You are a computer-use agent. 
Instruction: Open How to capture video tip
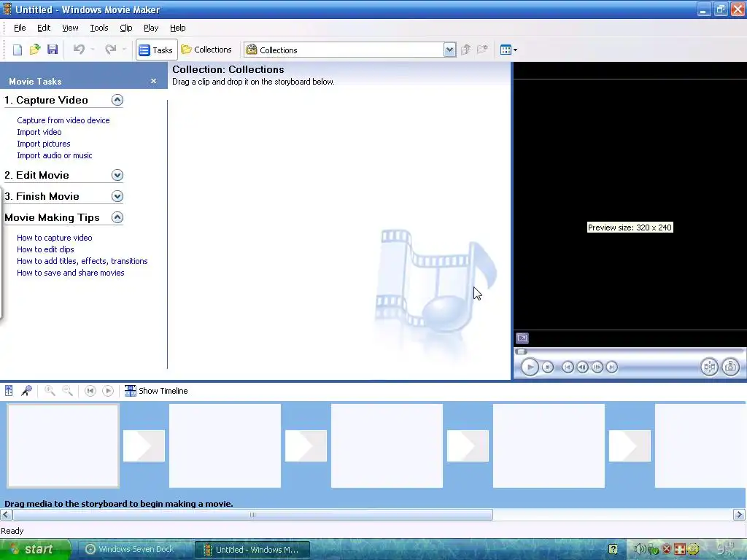click(54, 238)
